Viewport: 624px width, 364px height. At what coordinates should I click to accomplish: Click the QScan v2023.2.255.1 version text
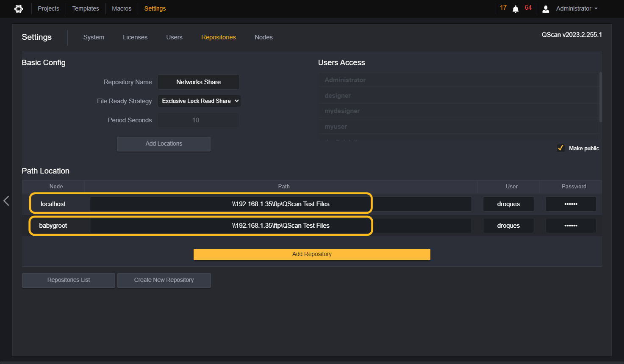click(x=571, y=35)
